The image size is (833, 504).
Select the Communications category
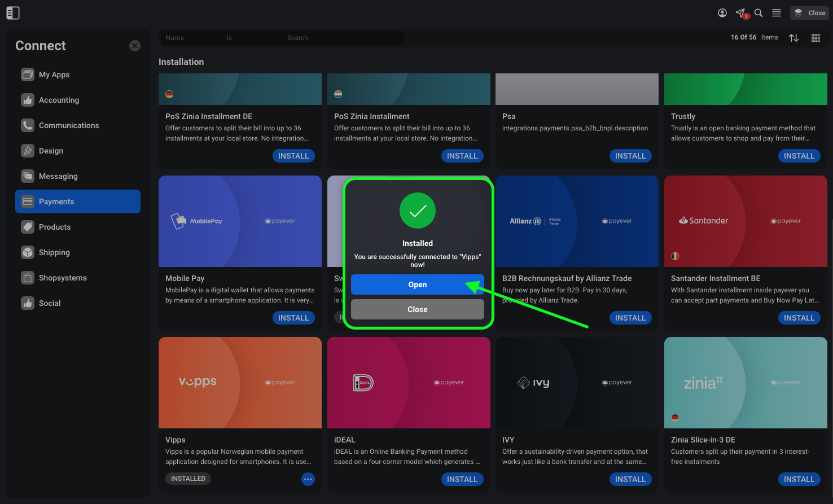point(78,125)
